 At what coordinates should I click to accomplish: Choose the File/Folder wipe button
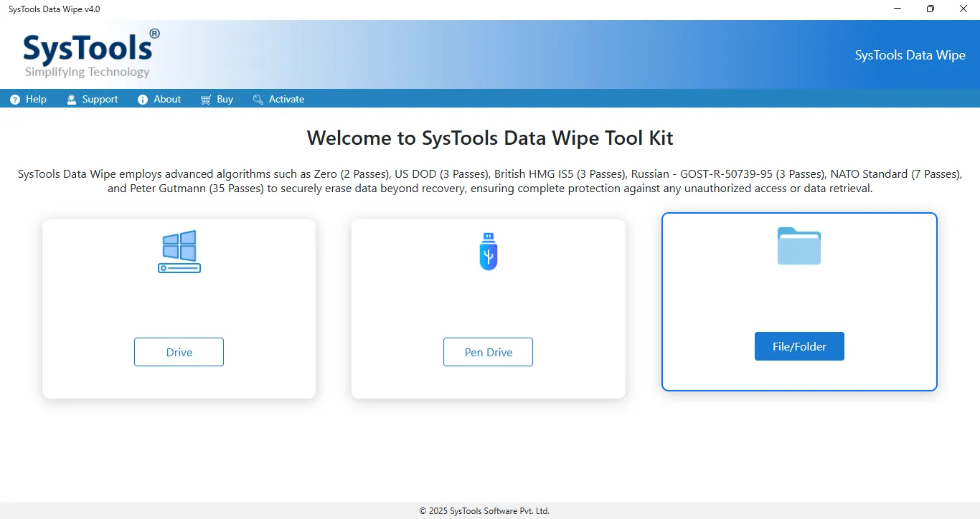(799, 346)
